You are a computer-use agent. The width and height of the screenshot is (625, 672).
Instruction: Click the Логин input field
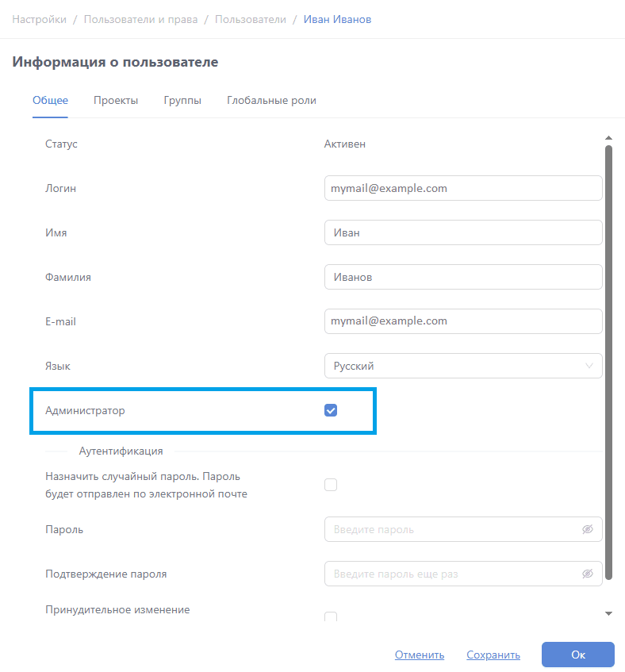pyautogui.click(x=463, y=188)
